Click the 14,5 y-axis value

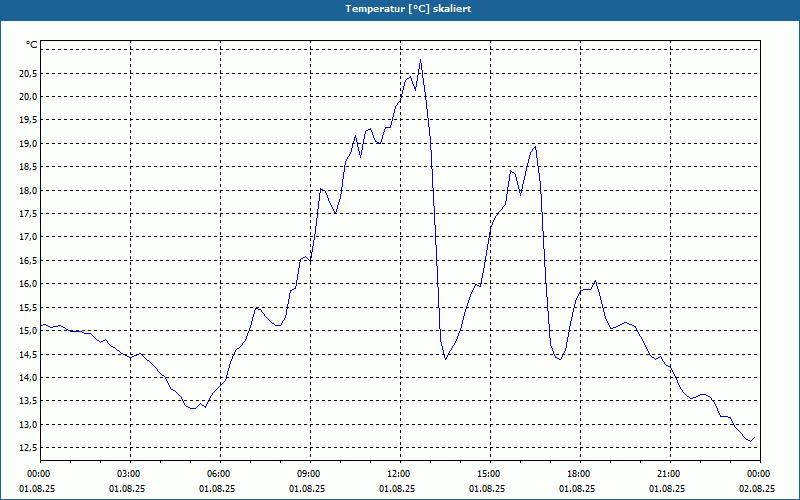(x=28, y=355)
